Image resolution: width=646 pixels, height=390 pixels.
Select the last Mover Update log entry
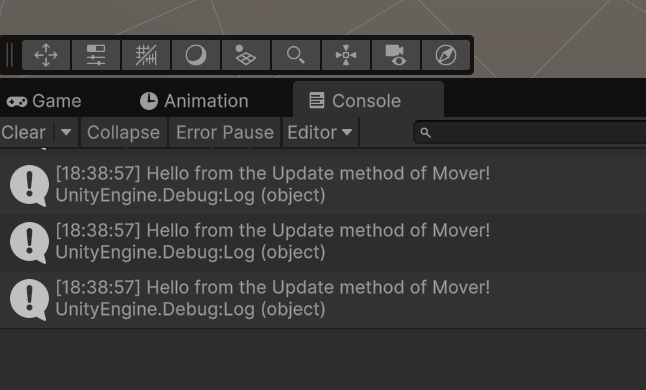323,299
